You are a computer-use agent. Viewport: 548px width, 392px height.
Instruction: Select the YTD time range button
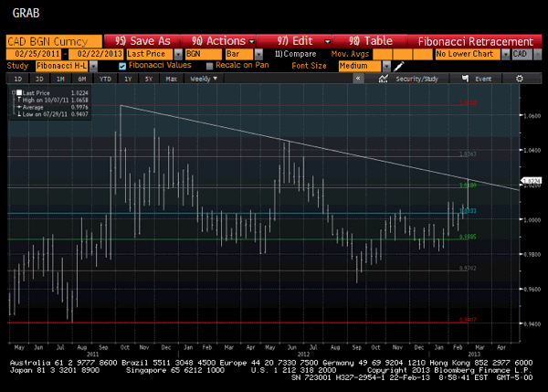tap(105, 79)
